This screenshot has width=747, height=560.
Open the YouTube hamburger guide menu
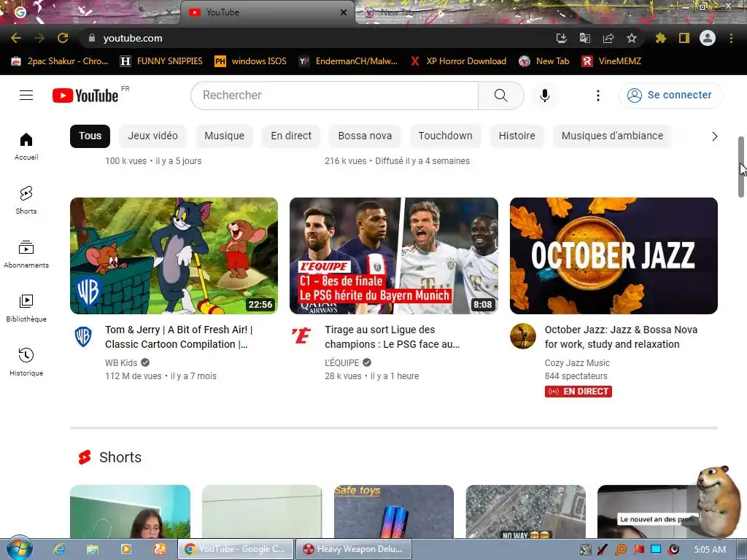(x=26, y=96)
